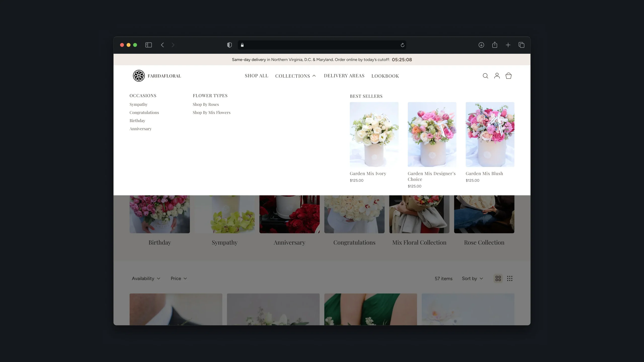
Task: Click the OCCASIONS column heading
Action: tap(143, 96)
